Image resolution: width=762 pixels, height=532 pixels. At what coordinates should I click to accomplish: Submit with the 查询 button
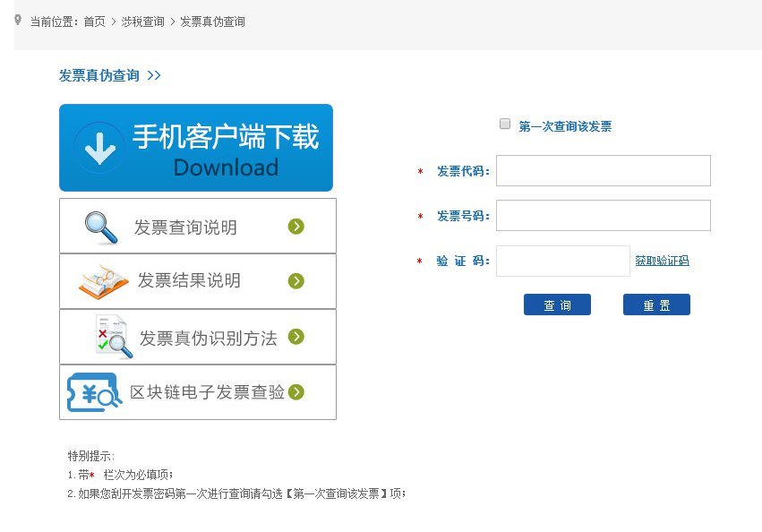click(x=557, y=305)
